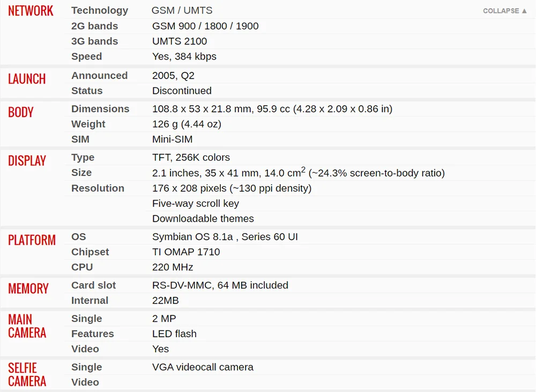Click the BODY section heading

(21, 112)
